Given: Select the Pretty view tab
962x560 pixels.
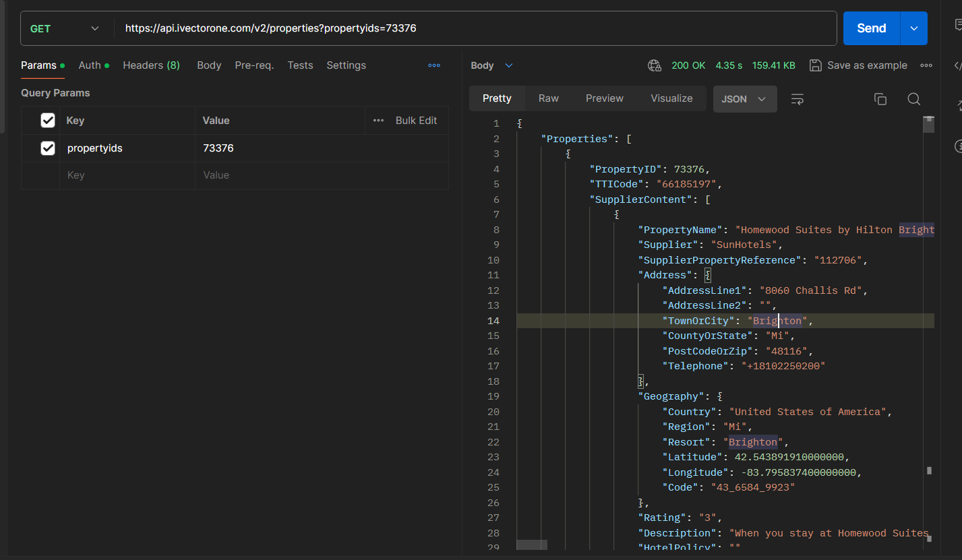Looking at the screenshot, I should pos(497,98).
